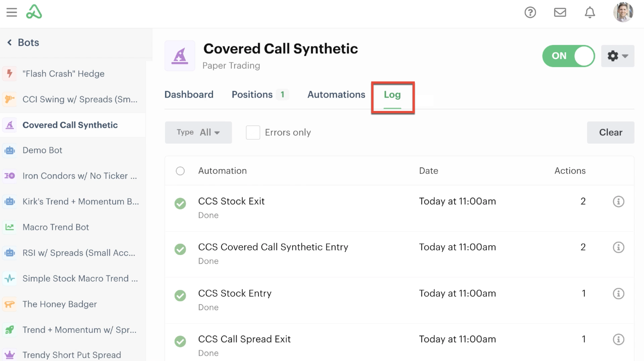Click the green Option Alpha logo

[34, 12]
